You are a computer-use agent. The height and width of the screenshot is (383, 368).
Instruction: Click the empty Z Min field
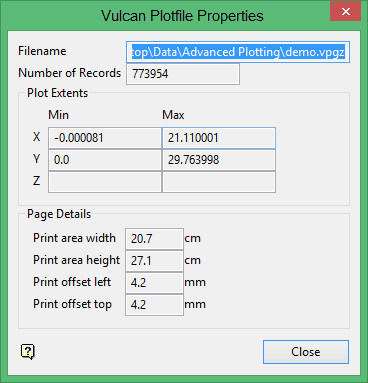pyautogui.click(x=105, y=182)
